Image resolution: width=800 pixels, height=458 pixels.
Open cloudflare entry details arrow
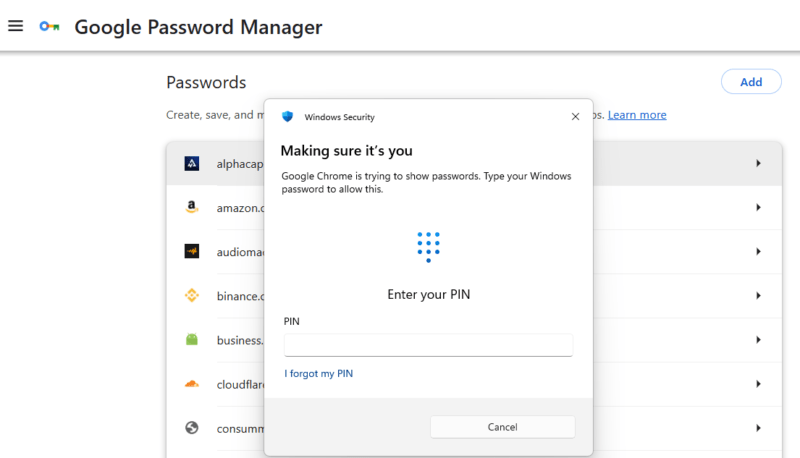pyautogui.click(x=758, y=383)
